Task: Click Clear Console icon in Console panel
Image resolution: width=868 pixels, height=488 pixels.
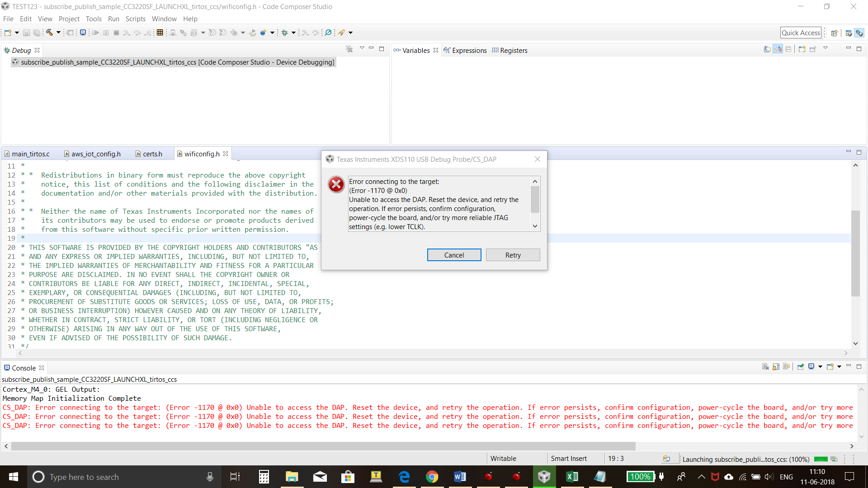Action: [765, 367]
